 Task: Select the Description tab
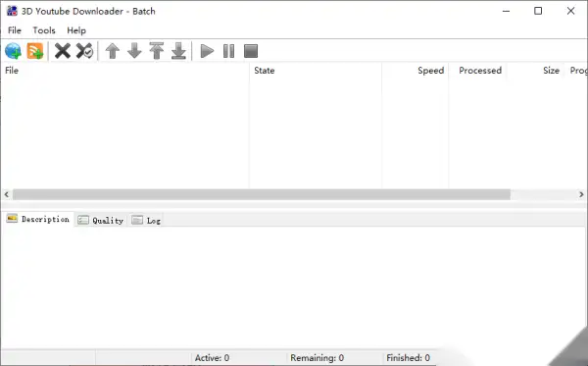[38, 219]
